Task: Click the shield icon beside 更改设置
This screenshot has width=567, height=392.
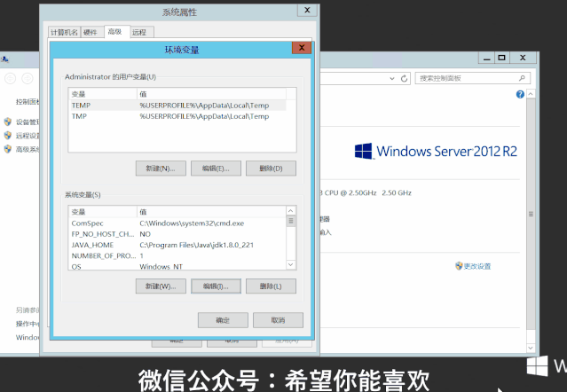Action: (459, 266)
